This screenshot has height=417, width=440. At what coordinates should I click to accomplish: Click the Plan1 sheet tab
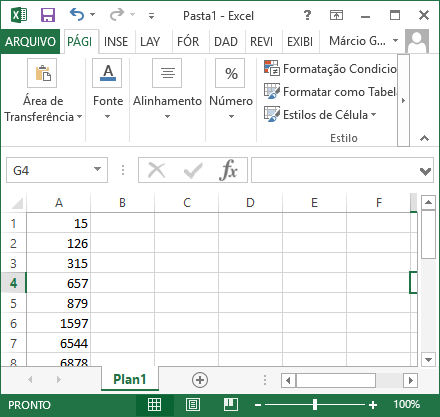pos(130,379)
